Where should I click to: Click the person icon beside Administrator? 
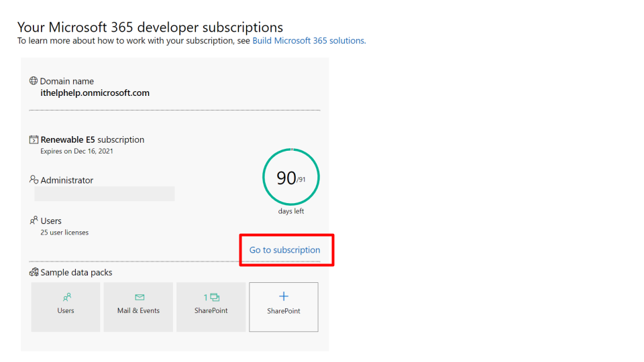click(x=34, y=180)
